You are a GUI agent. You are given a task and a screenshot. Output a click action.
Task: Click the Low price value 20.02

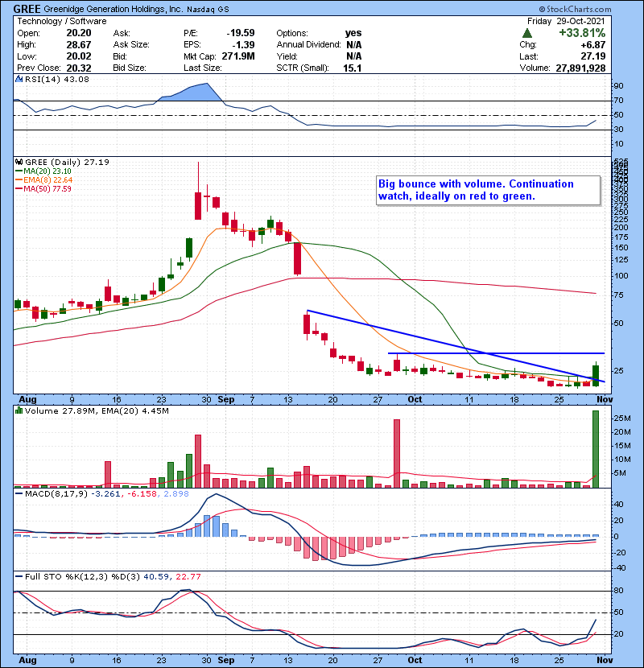tap(79, 56)
